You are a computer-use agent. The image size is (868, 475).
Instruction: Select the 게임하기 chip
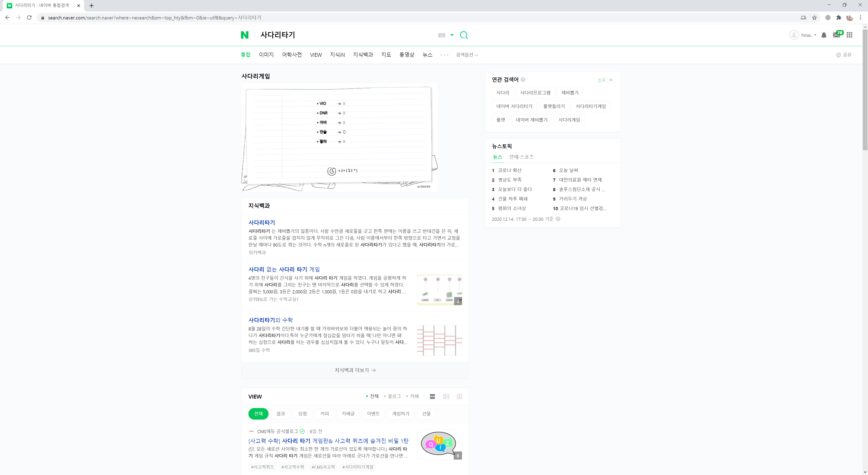coord(401,414)
